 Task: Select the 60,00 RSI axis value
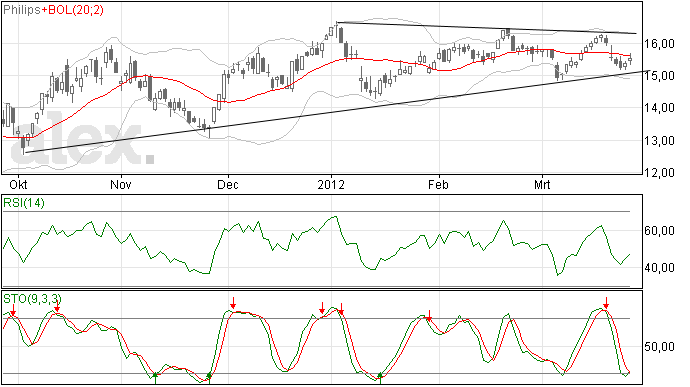point(659,231)
